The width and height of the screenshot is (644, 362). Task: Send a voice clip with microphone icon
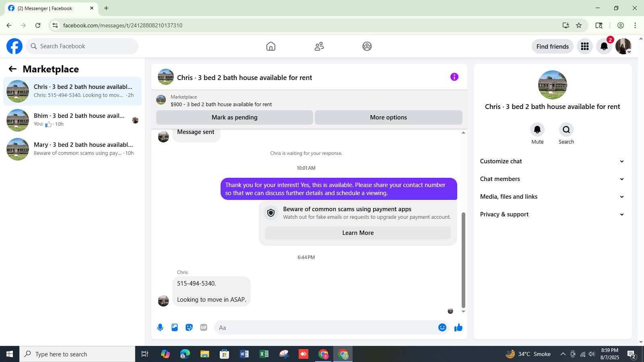(x=160, y=327)
